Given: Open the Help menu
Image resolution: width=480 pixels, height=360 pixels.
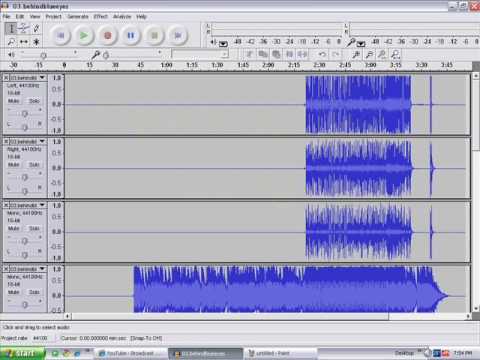Looking at the screenshot, I should pyautogui.click(x=141, y=16).
